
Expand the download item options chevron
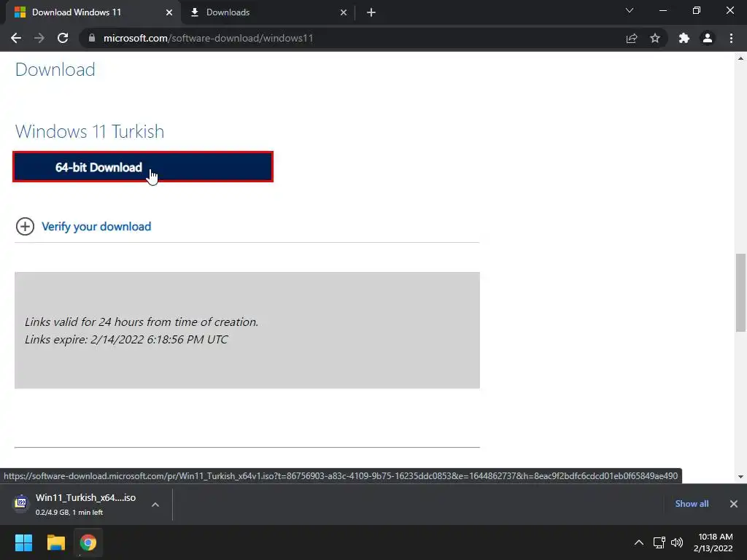point(155,505)
